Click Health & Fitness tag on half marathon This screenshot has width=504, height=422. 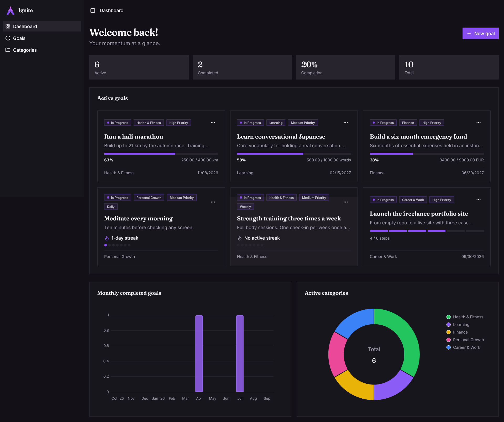pos(149,123)
